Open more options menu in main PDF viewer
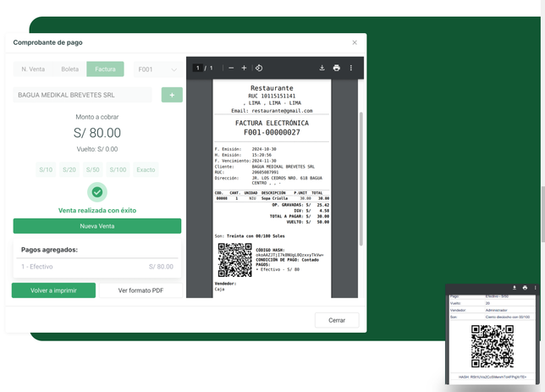Screen dimensions: 545x392 coord(350,68)
